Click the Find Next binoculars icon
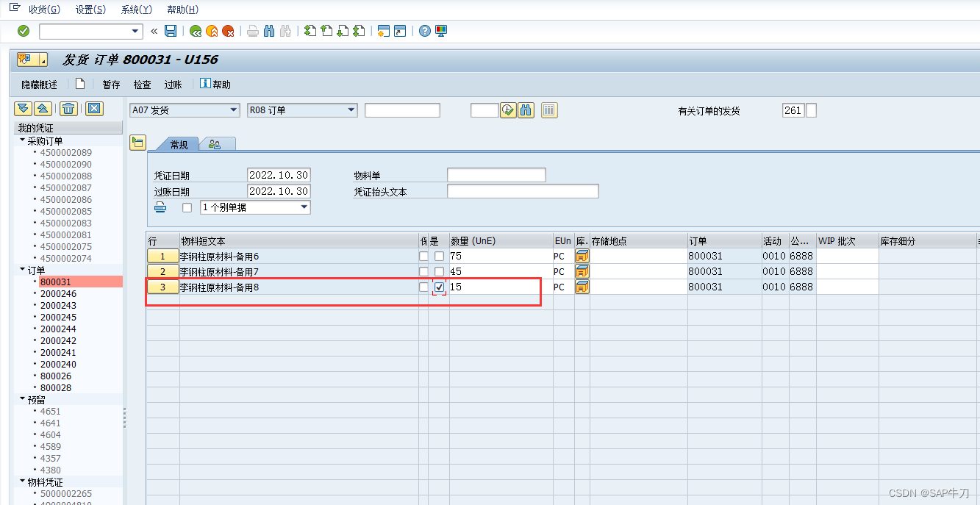 point(285,31)
